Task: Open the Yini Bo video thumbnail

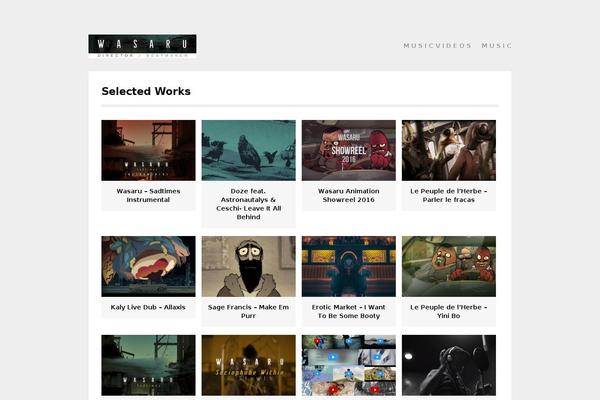Action: point(449,266)
